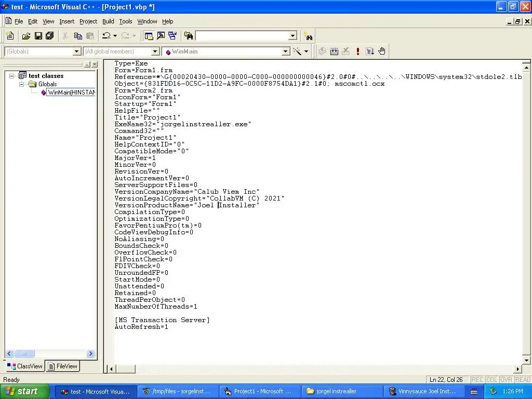
Task: Click editor vertical scrollbar down arrow
Action: pos(526,361)
